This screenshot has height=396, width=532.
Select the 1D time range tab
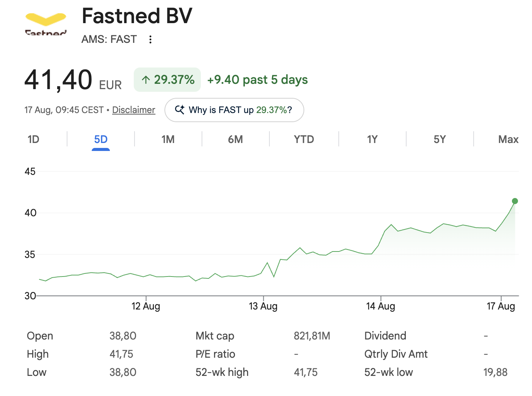[x=33, y=140]
